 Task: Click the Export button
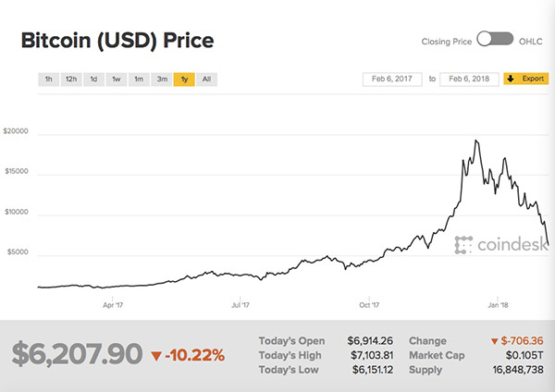tap(526, 80)
